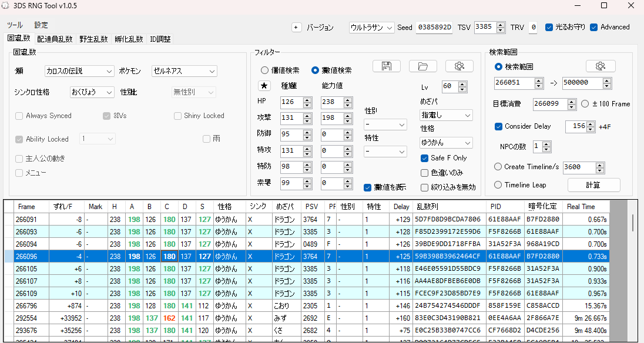Switch to 孵化乱数 tab
The height and width of the screenshot is (343, 644).
point(129,39)
